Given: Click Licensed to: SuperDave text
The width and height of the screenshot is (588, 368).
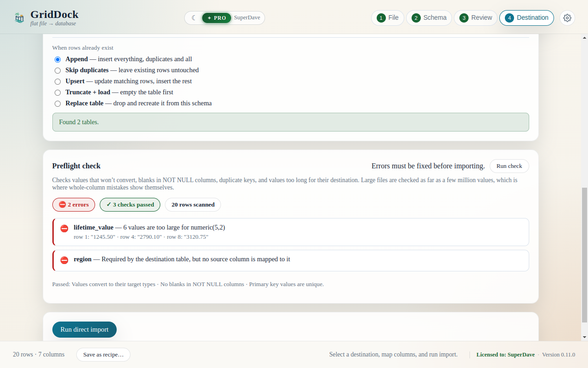Looking at the screenshot, I should click(505, 355).
